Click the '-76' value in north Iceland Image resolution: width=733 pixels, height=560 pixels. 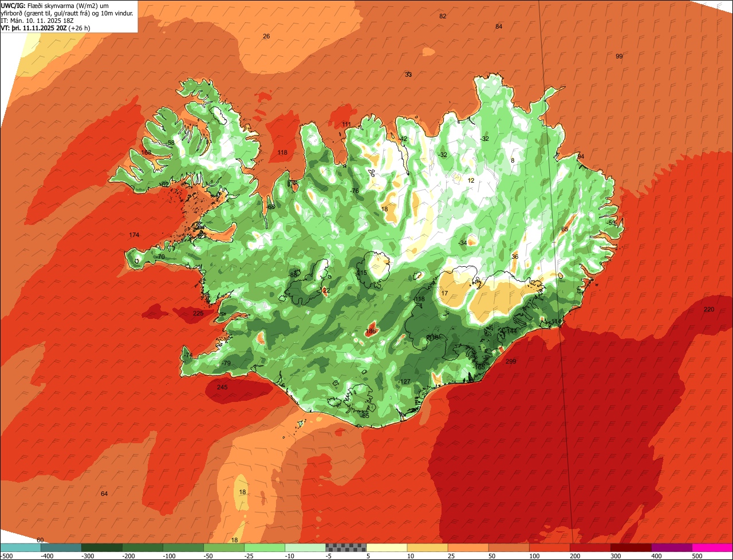click(354, 191)
